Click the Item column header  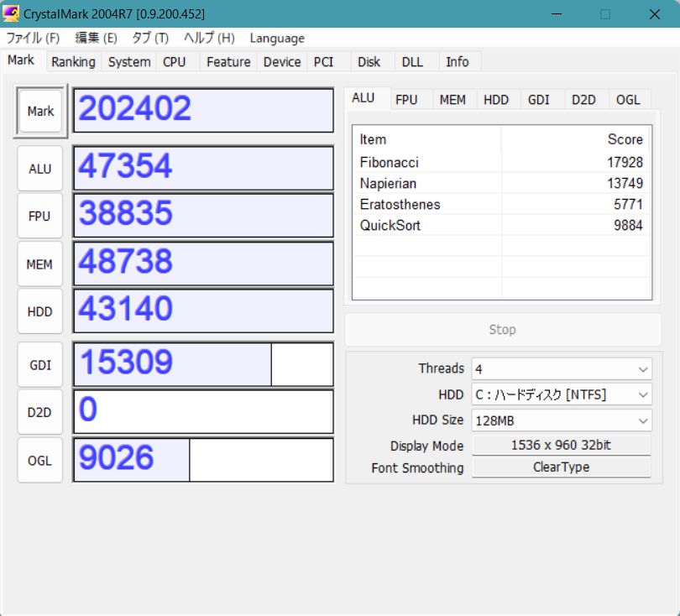pos(427,139)
